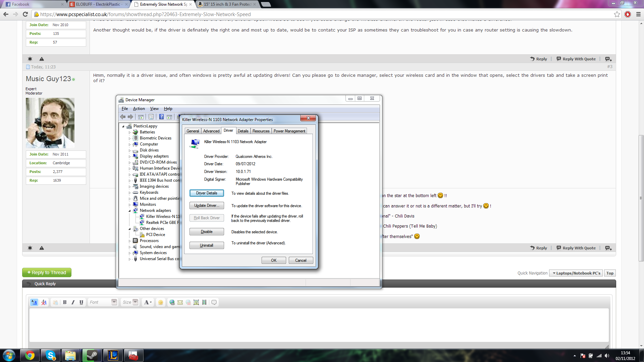Click the Italic formatting icon

tap(73, 302)
